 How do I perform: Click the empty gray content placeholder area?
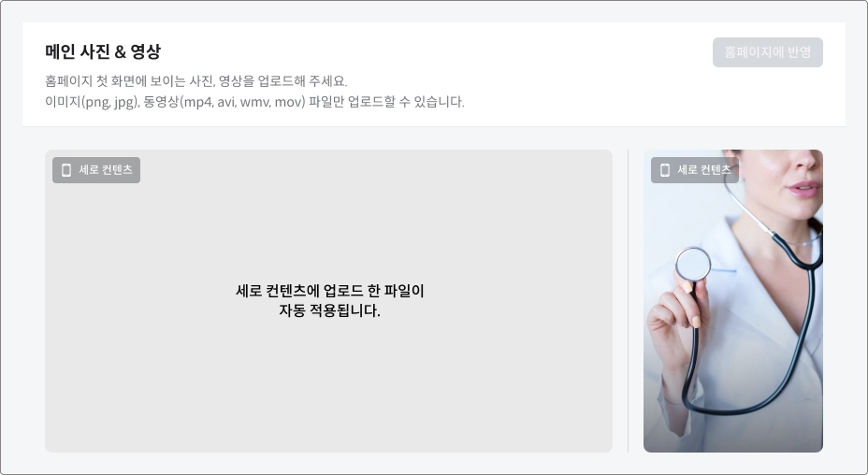(x=328, y=300)
